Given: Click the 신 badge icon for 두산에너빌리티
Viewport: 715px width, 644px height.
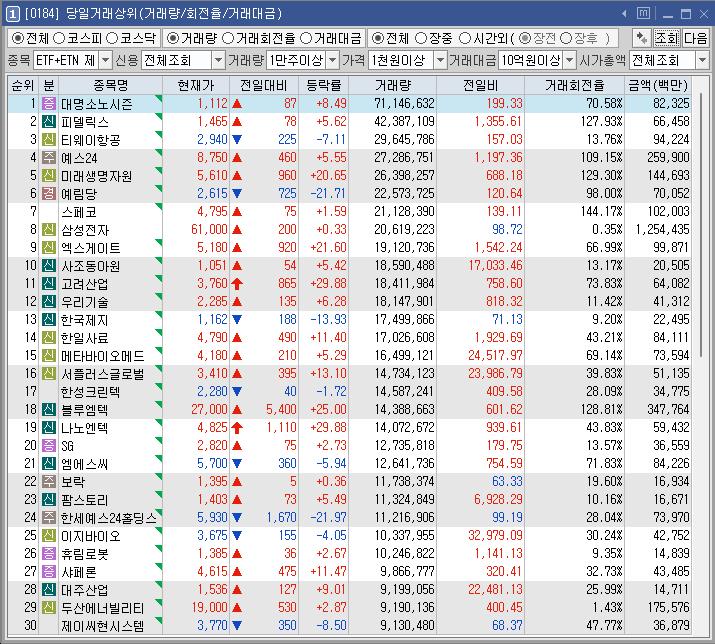Looking at the screenshot, I should (x=49, y=608).
